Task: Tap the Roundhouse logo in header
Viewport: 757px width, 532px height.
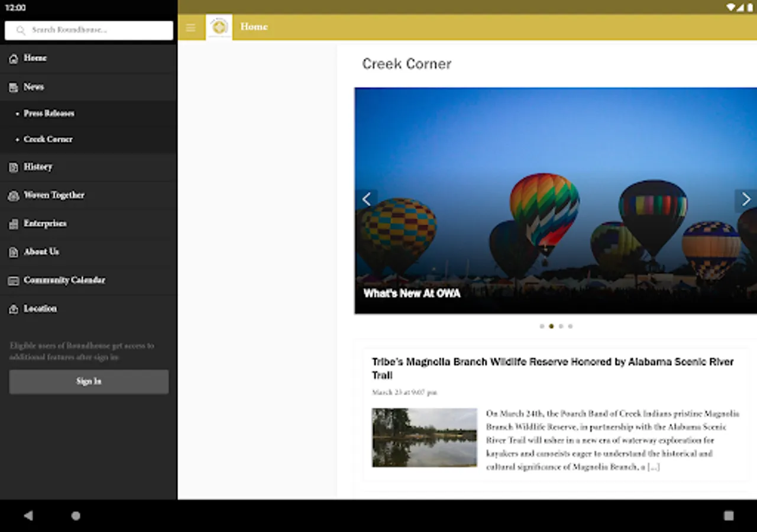Action: point(219,27)
